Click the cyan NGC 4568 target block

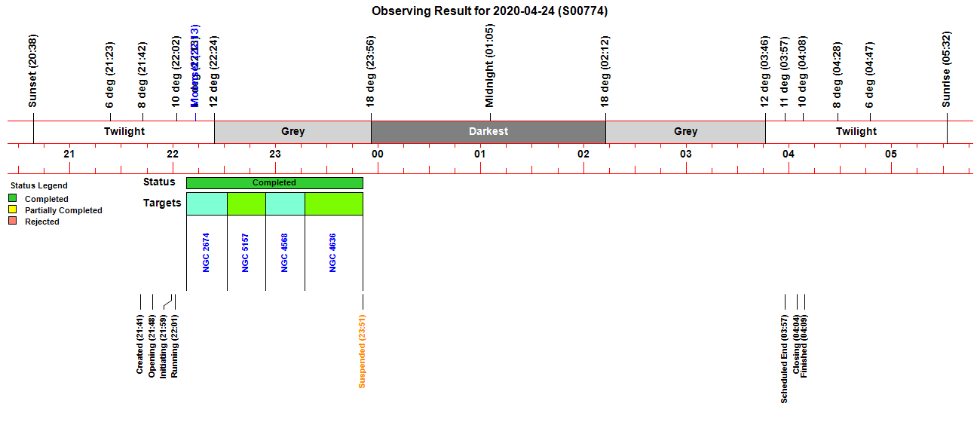pos(285,204)
